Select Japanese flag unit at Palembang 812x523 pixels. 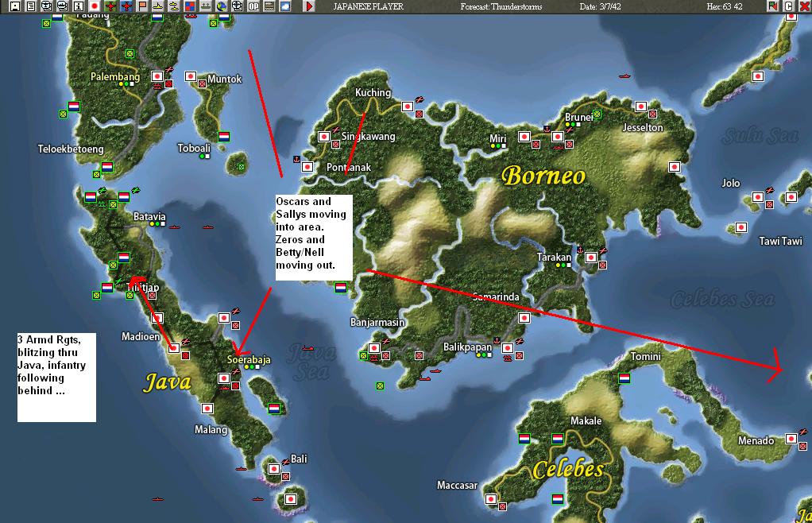click(157, 76)
